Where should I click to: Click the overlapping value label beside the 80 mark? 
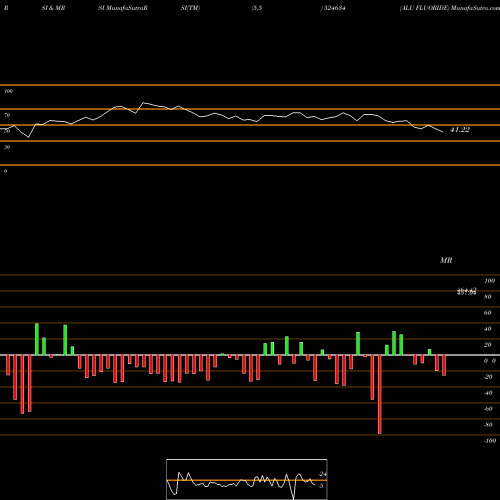[x=466, y=292]
